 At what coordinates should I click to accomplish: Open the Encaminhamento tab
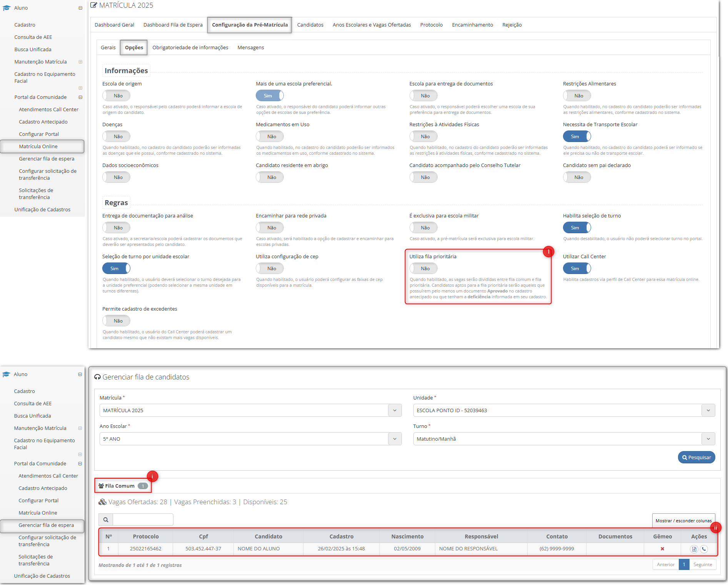click(473, 25)
